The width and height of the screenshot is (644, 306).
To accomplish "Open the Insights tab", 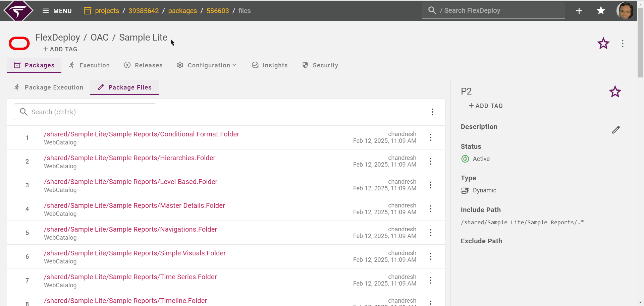I will (270, 65).
